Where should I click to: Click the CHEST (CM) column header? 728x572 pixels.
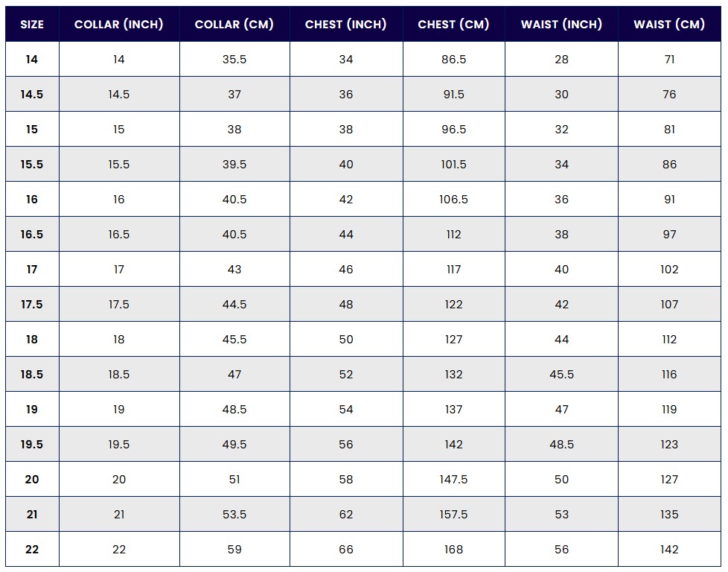click(x=453, y=24)
